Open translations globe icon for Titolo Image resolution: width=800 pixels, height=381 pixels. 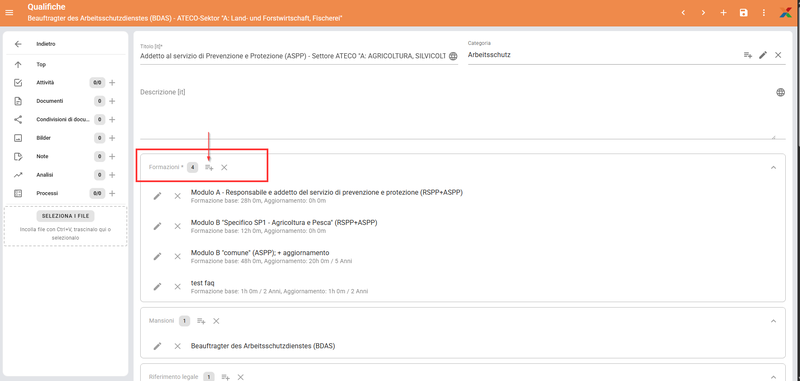453,56
